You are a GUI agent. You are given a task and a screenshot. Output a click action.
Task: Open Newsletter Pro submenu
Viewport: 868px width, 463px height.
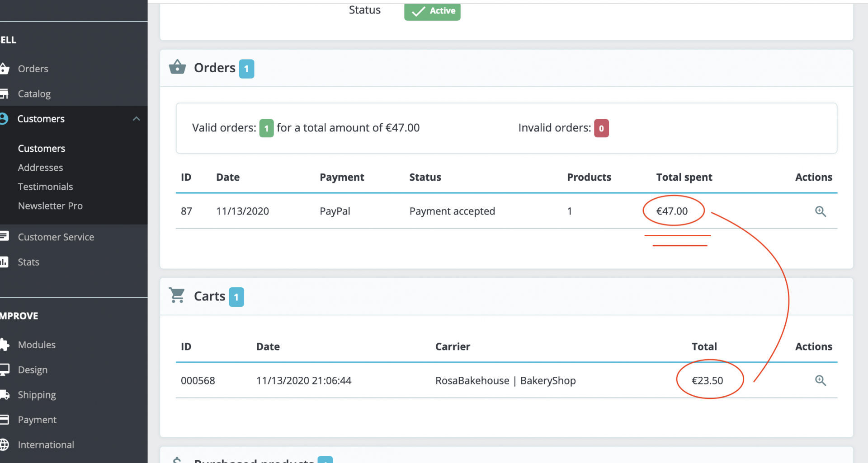click(50, 206)
